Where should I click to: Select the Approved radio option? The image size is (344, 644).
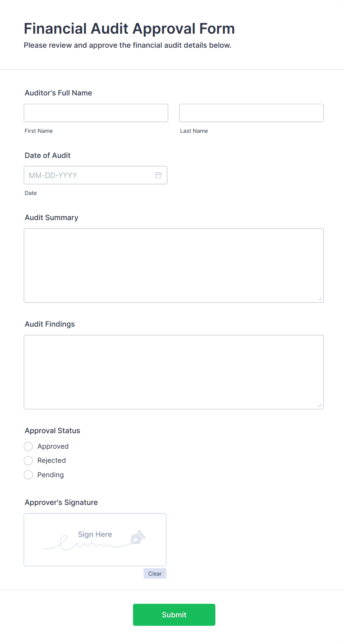[x=28, y=446]
